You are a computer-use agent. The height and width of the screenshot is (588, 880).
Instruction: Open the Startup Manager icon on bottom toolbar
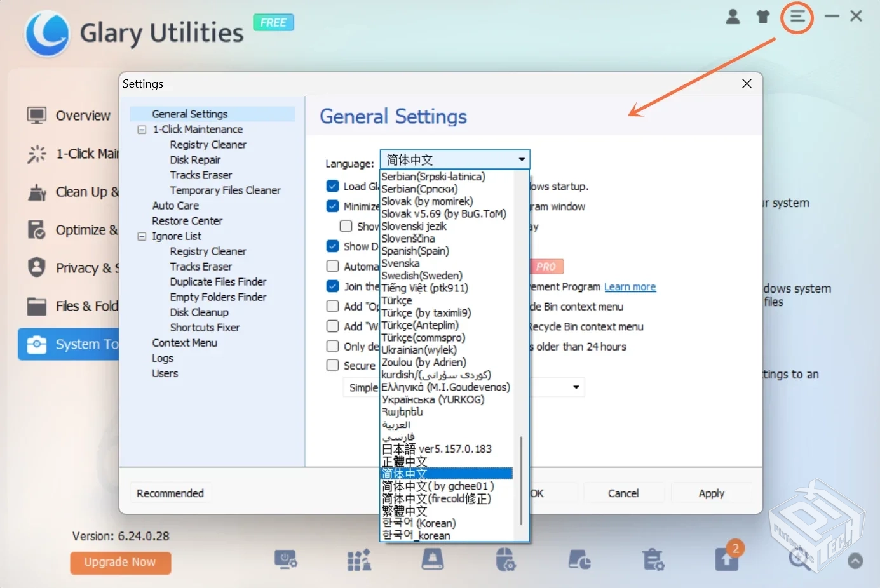pyautogui.click(x=287, y=560)
